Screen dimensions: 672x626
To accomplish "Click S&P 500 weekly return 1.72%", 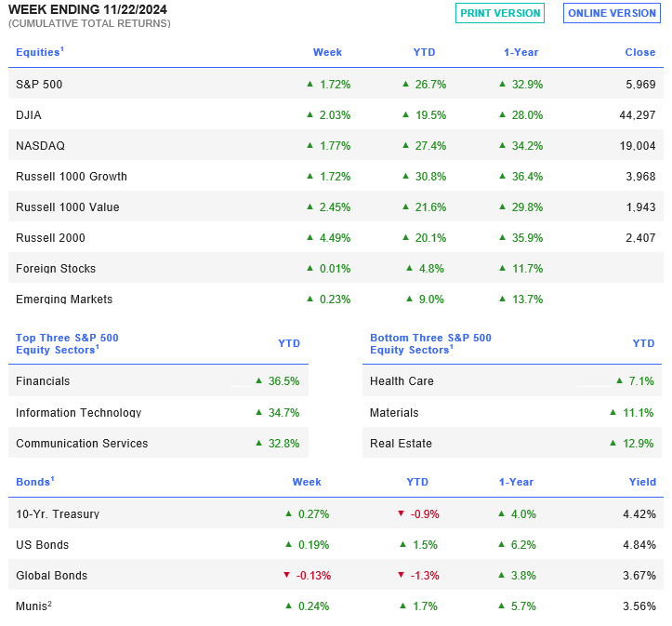I will (x=335, y=85).
